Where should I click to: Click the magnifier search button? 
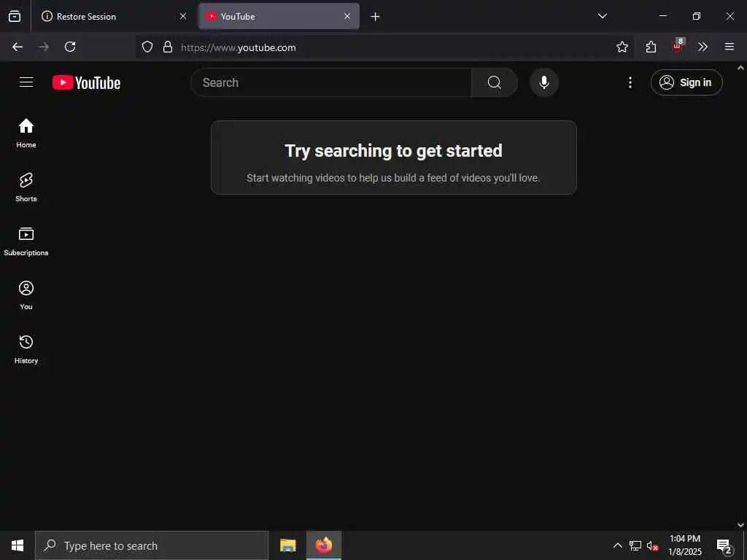(494, 82)
